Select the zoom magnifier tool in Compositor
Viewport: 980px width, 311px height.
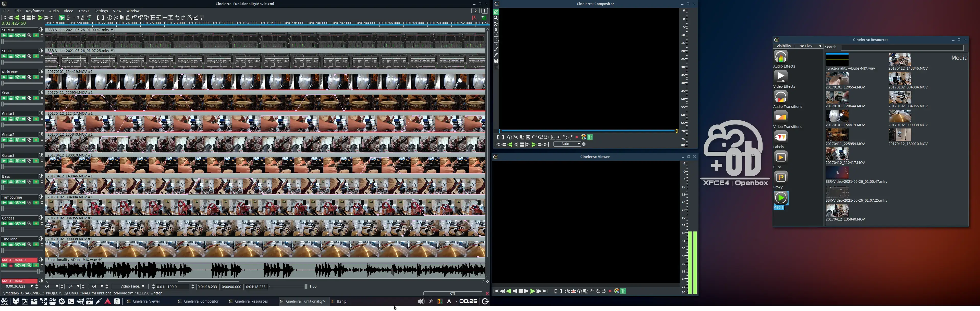coord(496,18)
